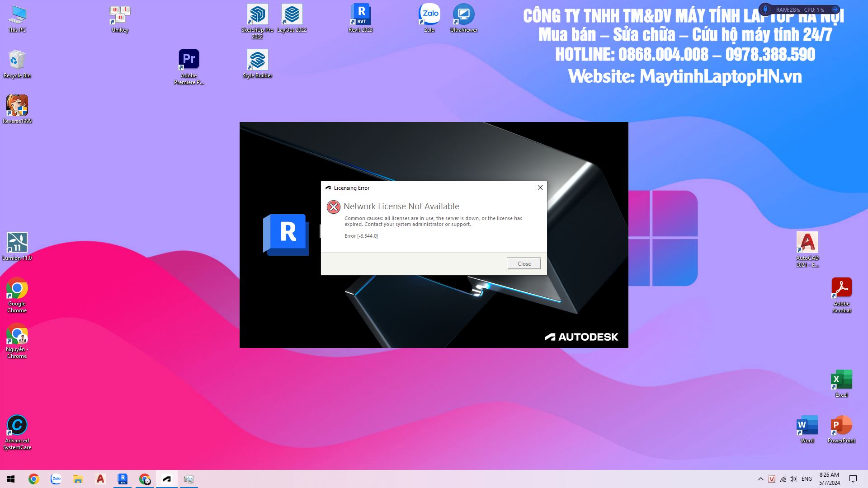Open File Explorer from taskbar
Image resolution: width=868 pixels, height=488 pixels.
[x=78, y=479]
